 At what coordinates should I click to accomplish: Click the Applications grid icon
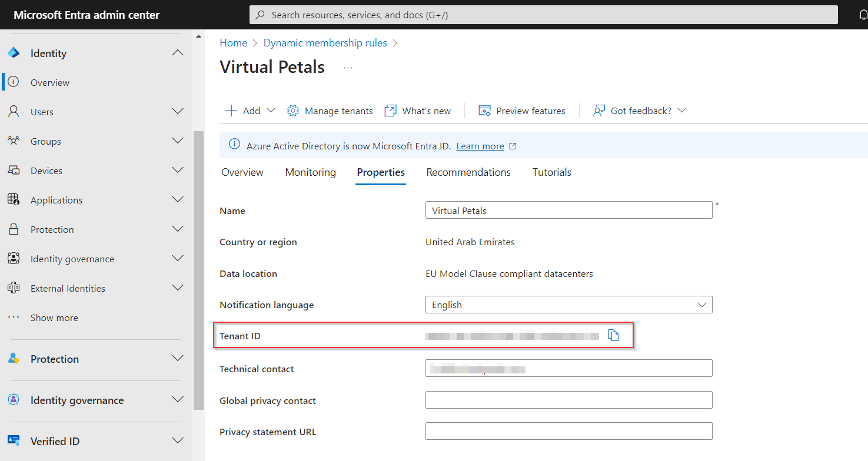click(x=14, y=199)
